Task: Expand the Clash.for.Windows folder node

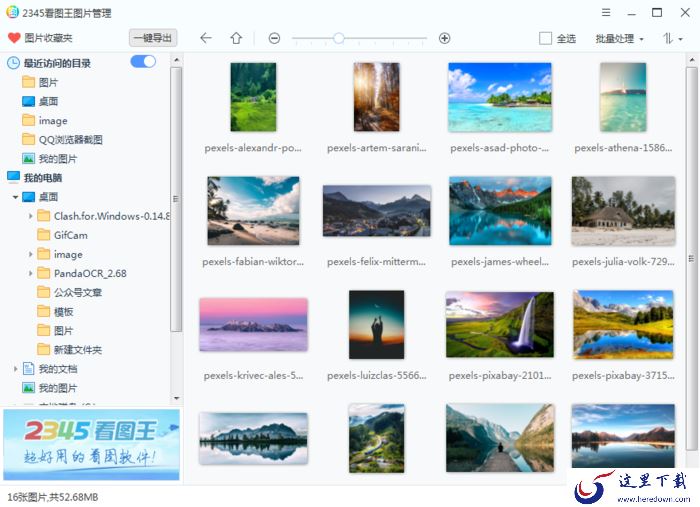Action: [x=30, y=216]
